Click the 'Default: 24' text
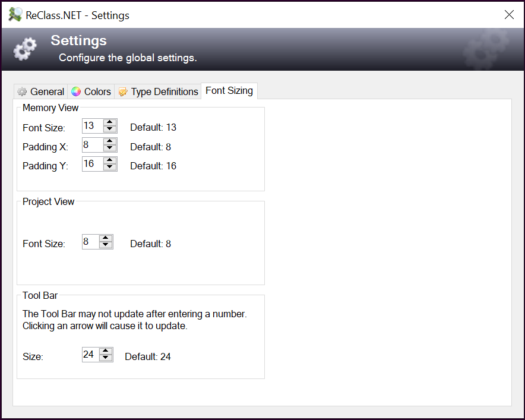This screenshot has height=420, width=525. 148,356
